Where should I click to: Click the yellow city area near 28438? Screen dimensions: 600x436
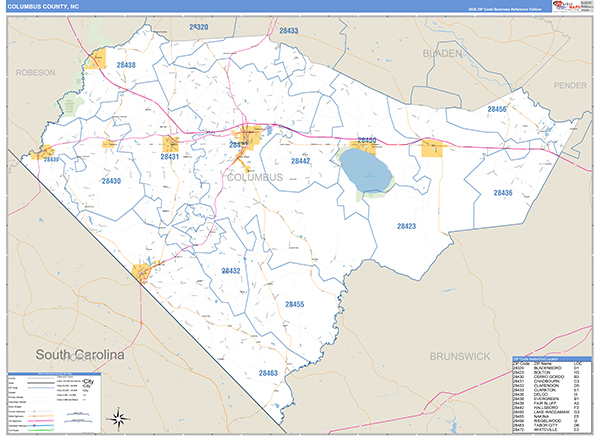[x=97, y=60]
